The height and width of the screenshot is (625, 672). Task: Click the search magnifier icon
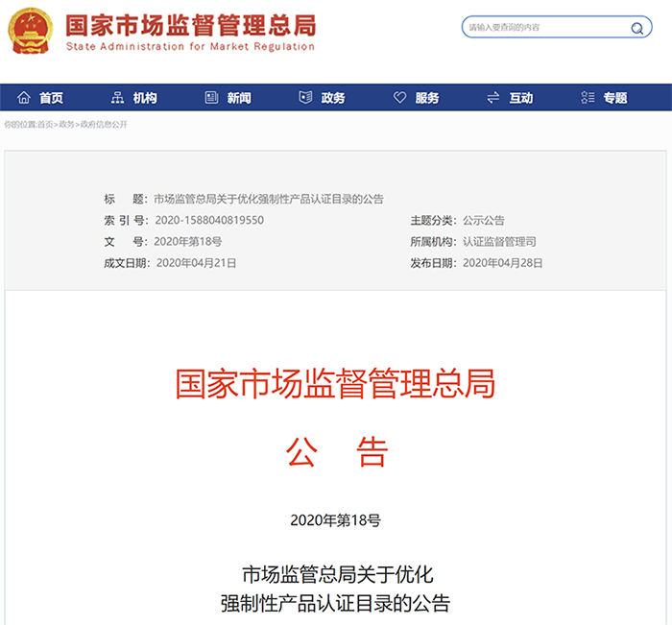[x=636, y=28]
